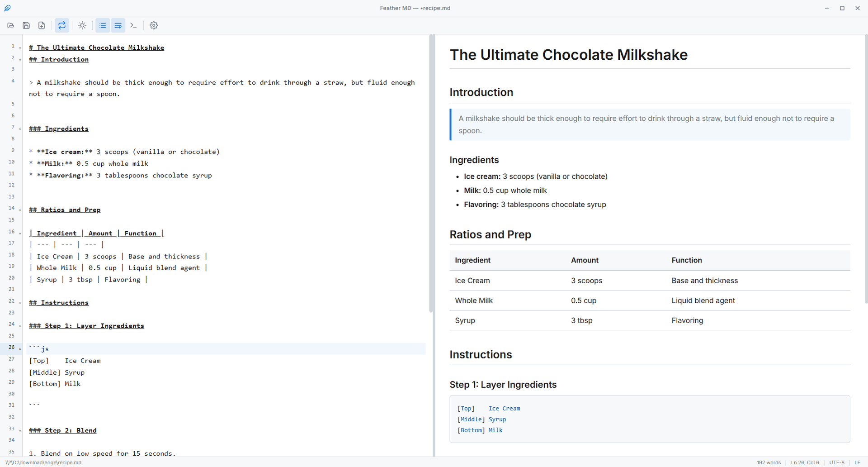Create a new file from the toolbar
Viewport: 868px width, 467px height.
click(42, 25)
